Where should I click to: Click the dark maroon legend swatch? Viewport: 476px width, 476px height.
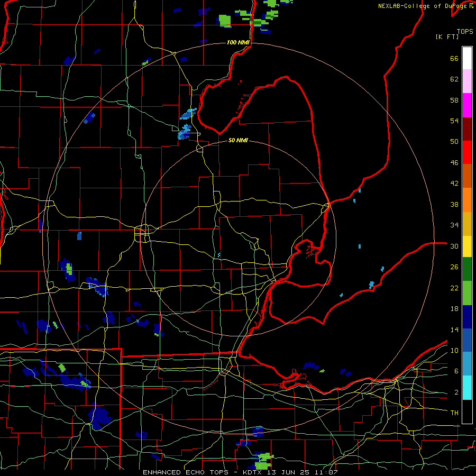[x=467, y=129]
